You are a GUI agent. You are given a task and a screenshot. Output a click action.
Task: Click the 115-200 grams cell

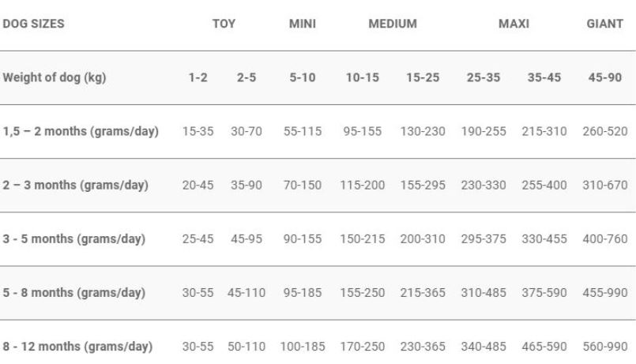pyautogui.click(x=362, y=186)
